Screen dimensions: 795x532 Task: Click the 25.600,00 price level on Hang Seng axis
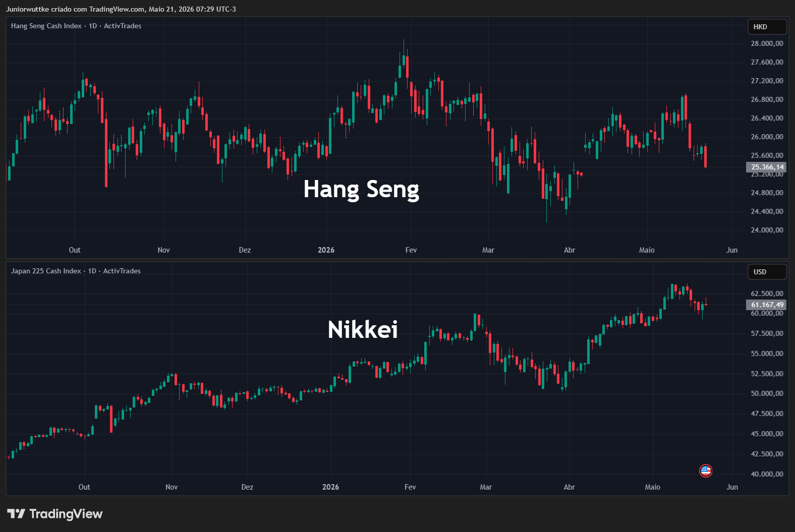pyautogui.click(x=767, y=155)
